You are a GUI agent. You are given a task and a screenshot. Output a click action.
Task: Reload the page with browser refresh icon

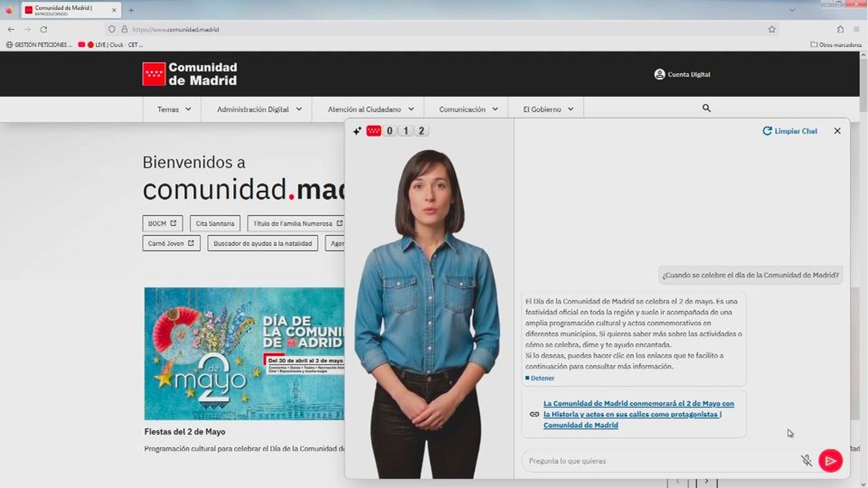tap(43, 29)
